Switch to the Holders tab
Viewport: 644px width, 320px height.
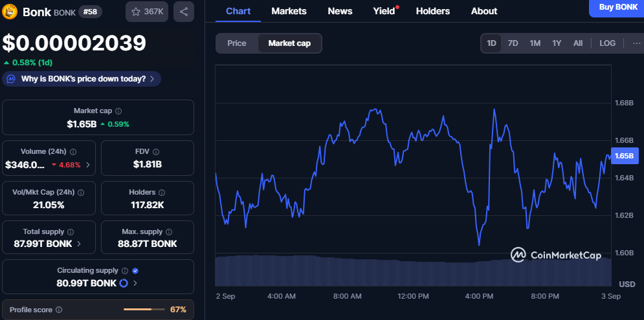[x=432, y=11]
